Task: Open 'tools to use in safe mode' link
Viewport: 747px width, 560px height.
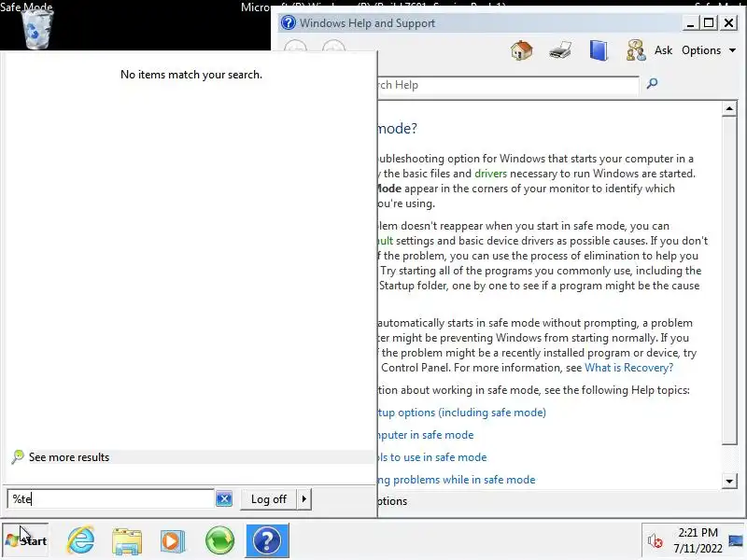Action: coord(432,457)
